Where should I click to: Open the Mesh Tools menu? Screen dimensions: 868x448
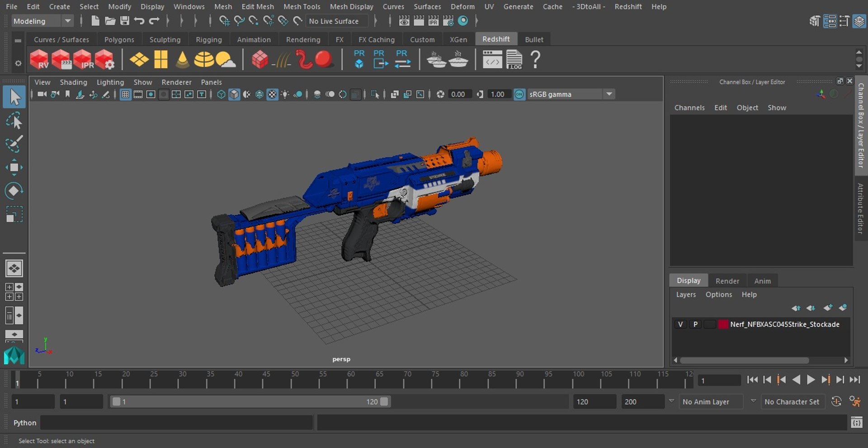click(302, 6)
